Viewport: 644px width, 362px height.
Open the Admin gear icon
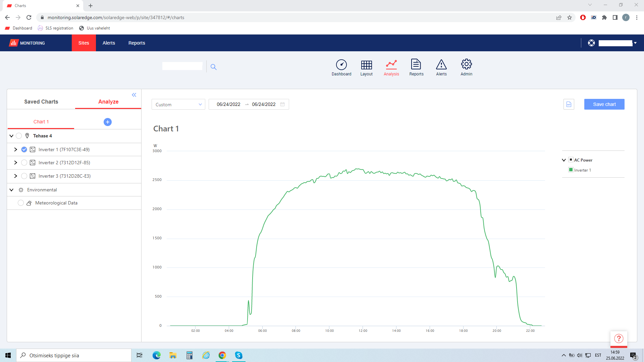point(466,64)
